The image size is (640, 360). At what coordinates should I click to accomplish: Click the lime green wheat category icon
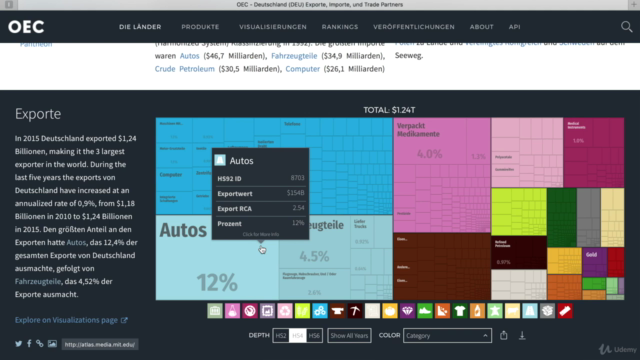(x=302, y=311)
